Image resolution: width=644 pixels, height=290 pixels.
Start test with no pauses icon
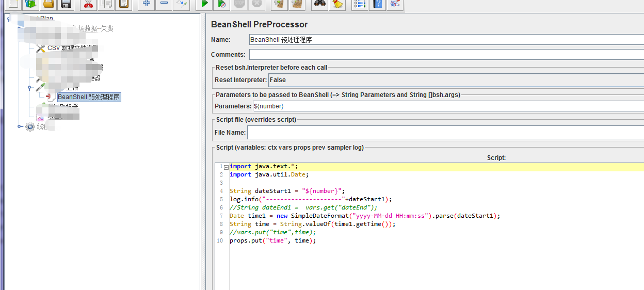[x=222, y=4]
